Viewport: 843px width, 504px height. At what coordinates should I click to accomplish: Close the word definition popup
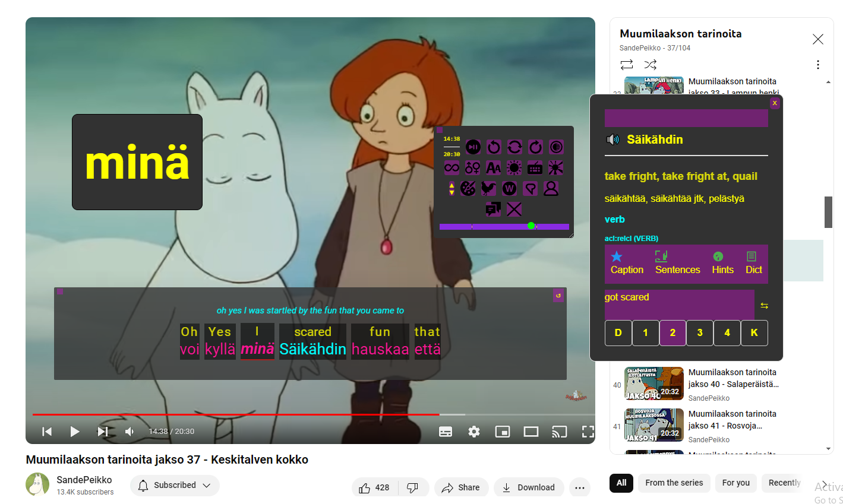[775, 103]
